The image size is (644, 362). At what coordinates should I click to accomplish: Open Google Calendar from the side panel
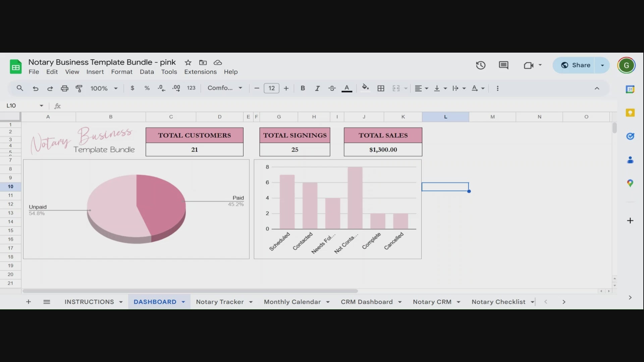pyautogui.click(x=631, y=89)
